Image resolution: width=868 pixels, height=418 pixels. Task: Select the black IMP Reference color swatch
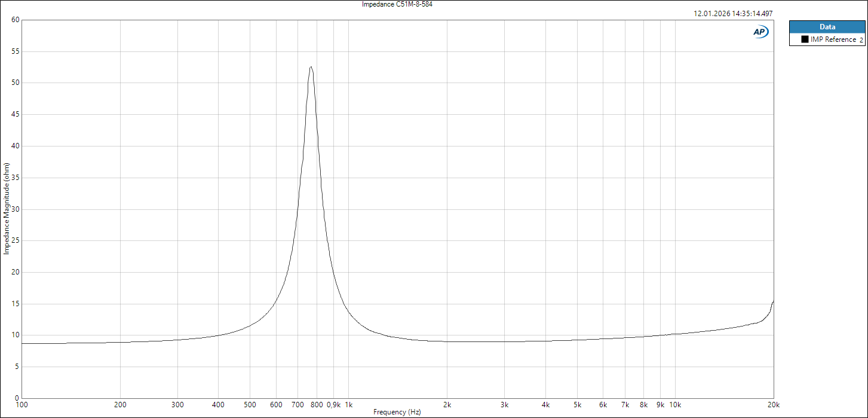click(804, 39)
